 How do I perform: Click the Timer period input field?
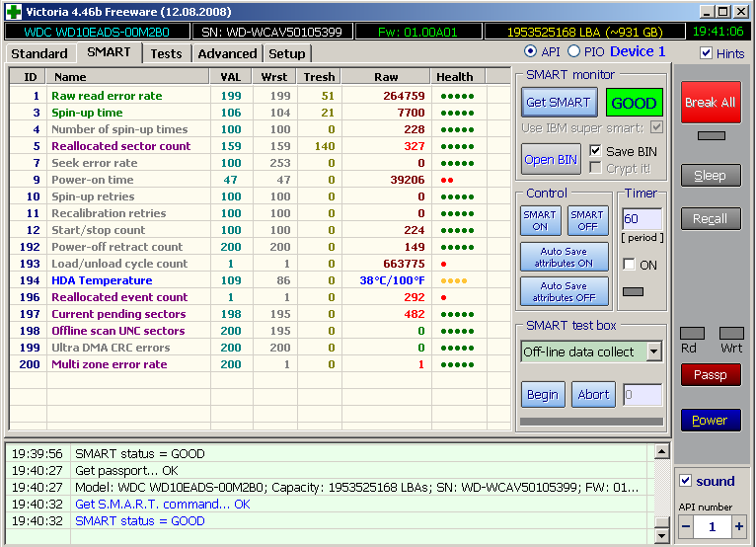642,218
